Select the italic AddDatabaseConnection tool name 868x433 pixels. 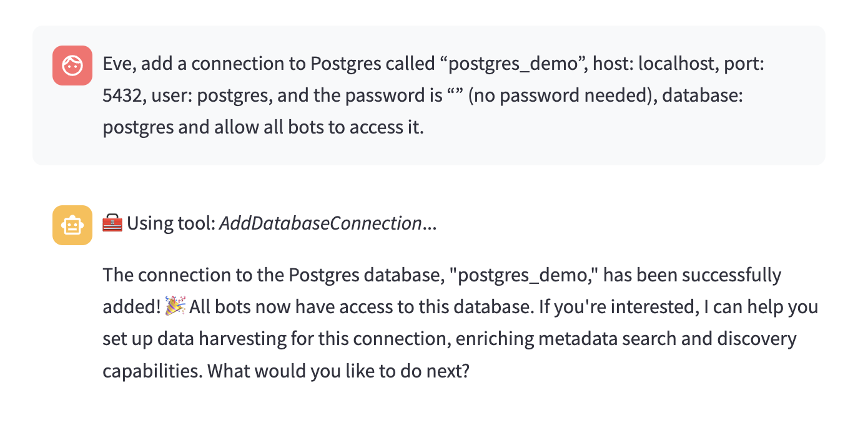click(321, 223)
